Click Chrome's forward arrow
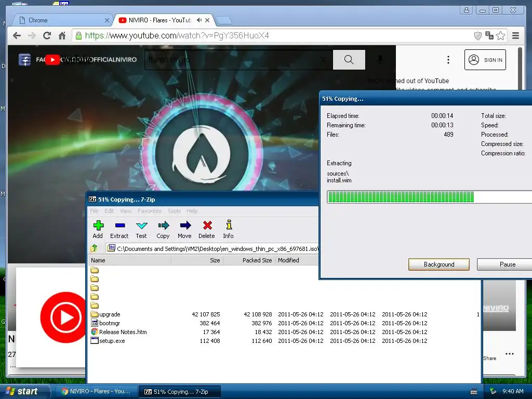532x399 pixels. pyautogui.click(x=32, y=36)
